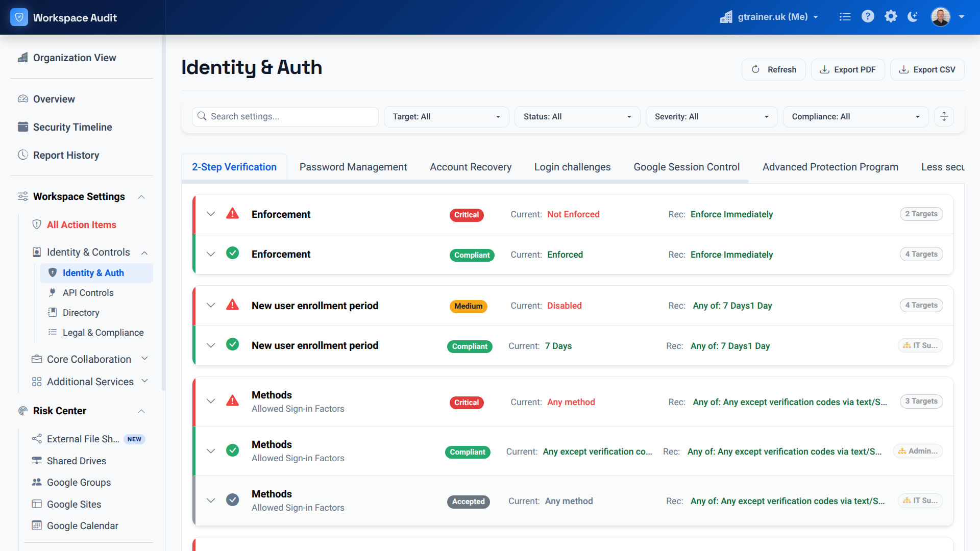Select Identity & Auth in sidebar
The width and height of the screenshot is (980, 551).
click(x=96, y=273)
